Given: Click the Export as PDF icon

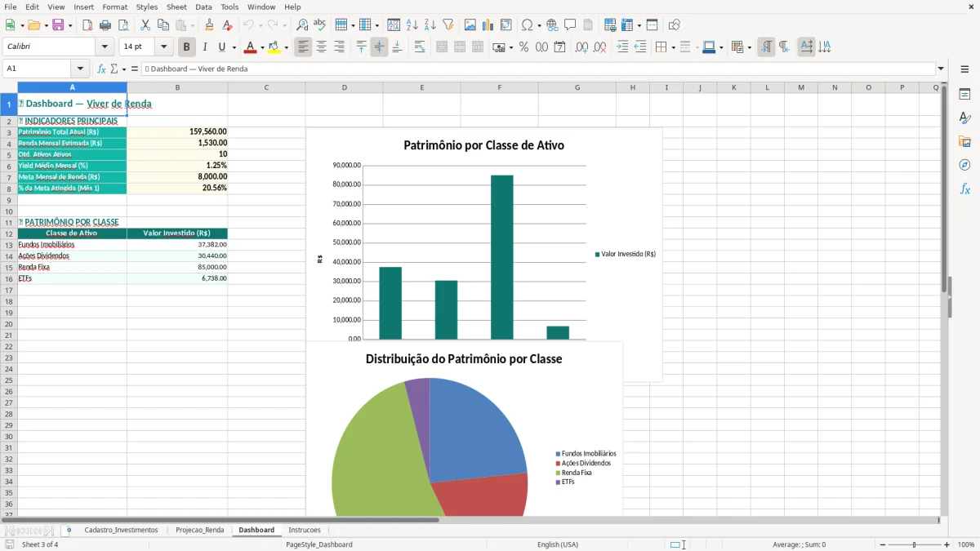Looking at the screenshot, I should [x=87, y=25].
